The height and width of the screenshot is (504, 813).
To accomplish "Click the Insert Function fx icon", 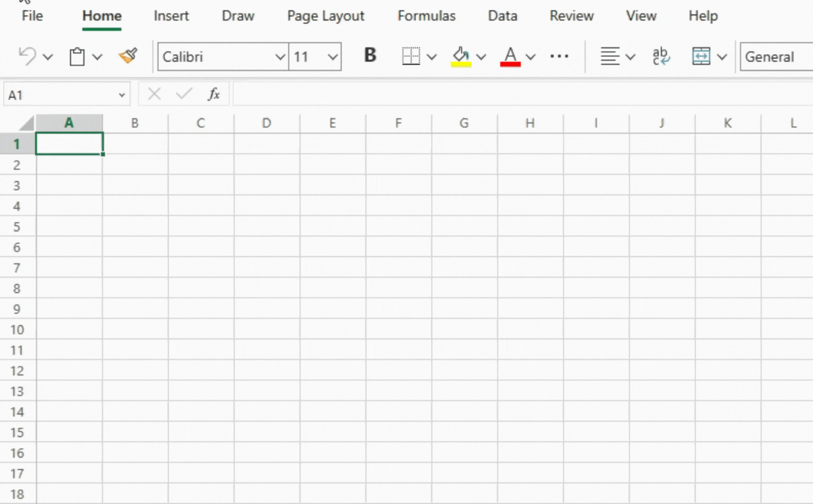I will pos(214,94).
